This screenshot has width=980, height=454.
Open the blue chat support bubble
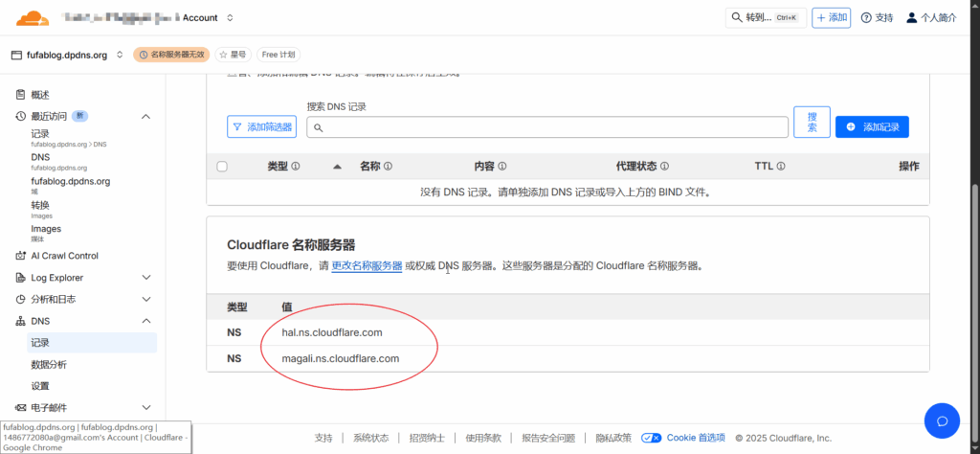click(x=942, y=420)
